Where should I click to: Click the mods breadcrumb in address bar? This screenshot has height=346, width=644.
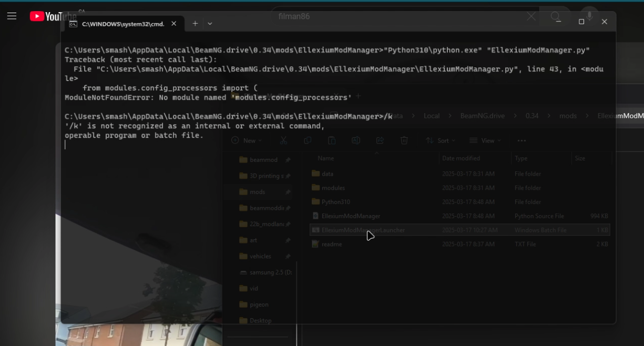tap(568, 116)
